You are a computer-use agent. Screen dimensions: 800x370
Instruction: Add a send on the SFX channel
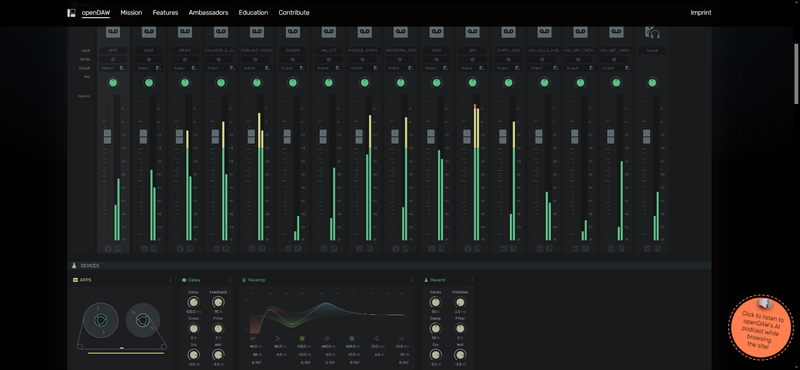pyautogui.click(x=472, y=59)
